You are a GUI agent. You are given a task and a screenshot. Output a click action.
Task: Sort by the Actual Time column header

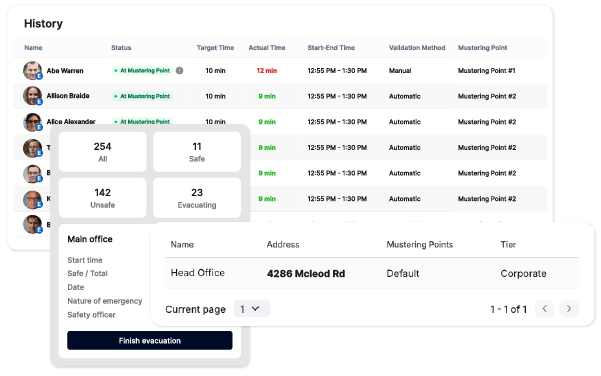pos(267,48)
